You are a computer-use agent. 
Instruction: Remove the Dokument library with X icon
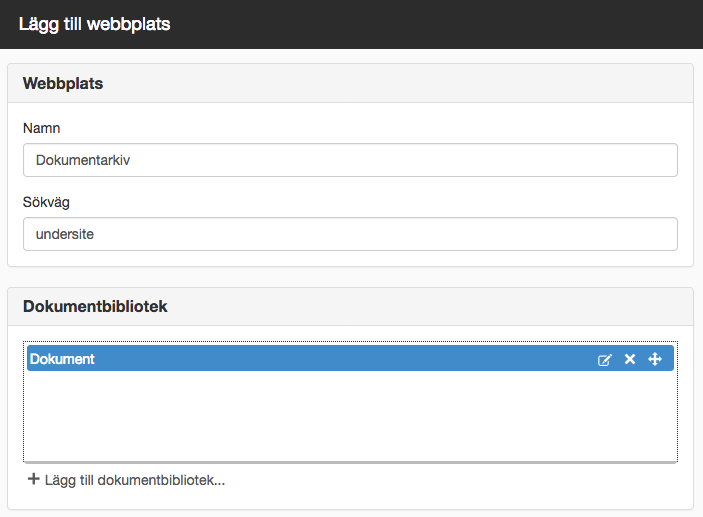(630, 359)
